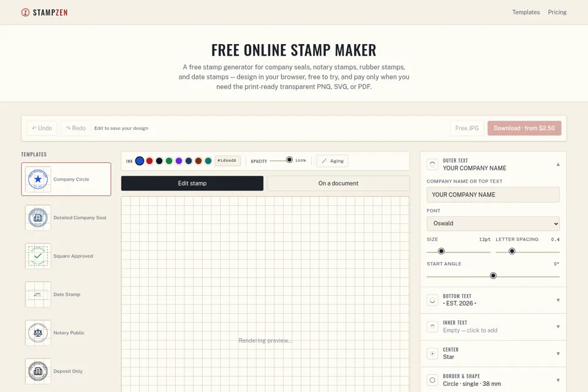Click the Deposit Only label
The height and width of the screenshot is (392, 588).
(68, 371)
